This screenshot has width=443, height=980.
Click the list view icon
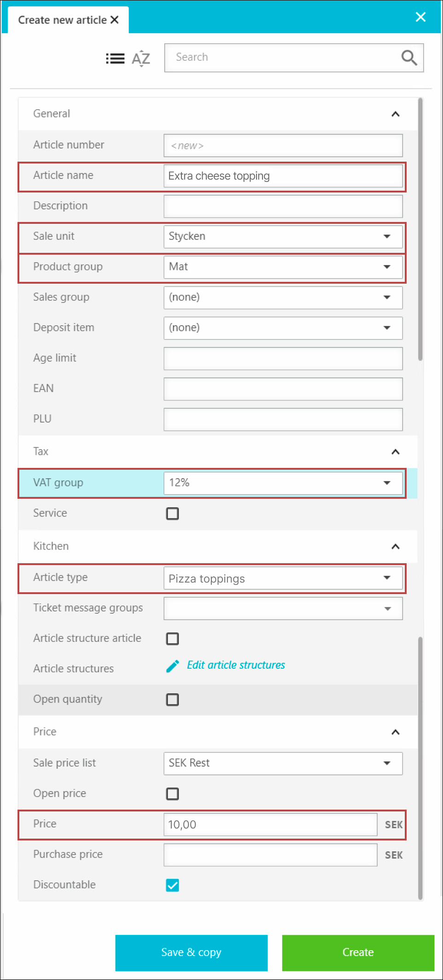(x=115, y=58)
